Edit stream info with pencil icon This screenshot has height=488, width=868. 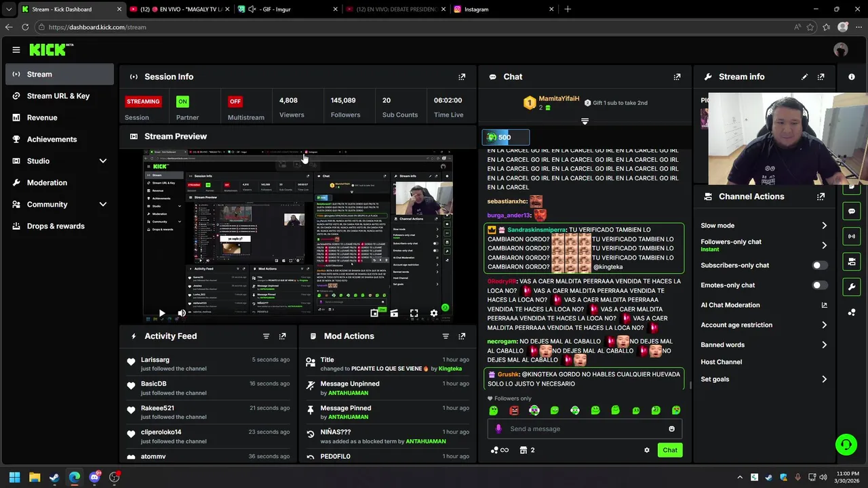pyautogui.click(x=804, y=77)
